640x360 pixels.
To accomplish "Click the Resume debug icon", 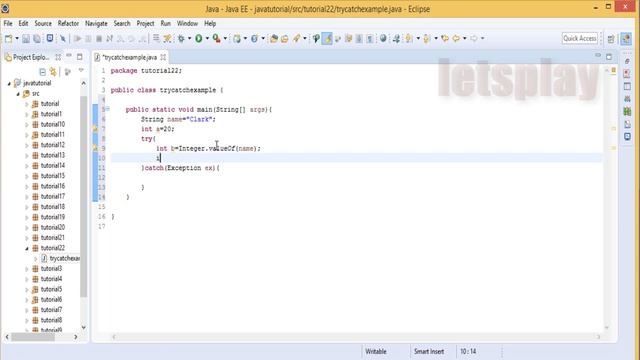I will (x=77, y=39).
